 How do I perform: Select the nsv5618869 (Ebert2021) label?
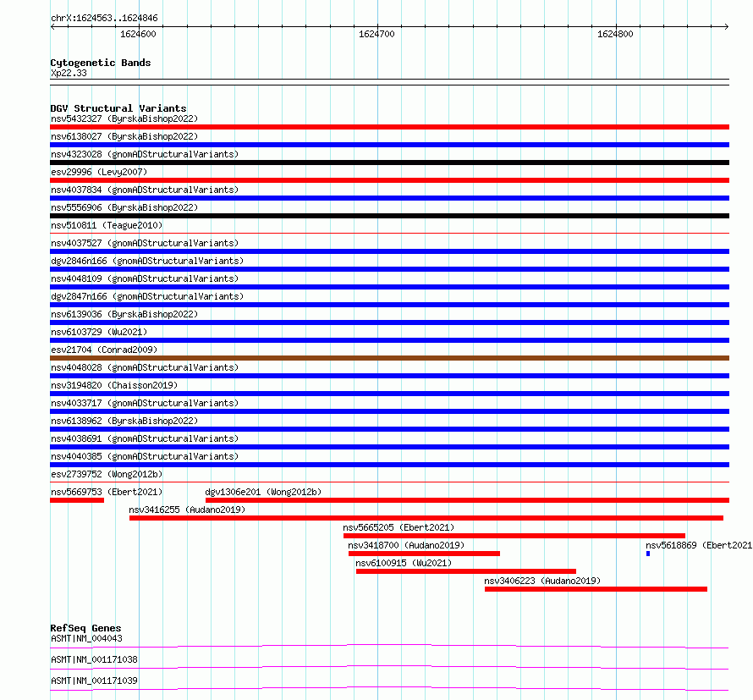[699, 545]
